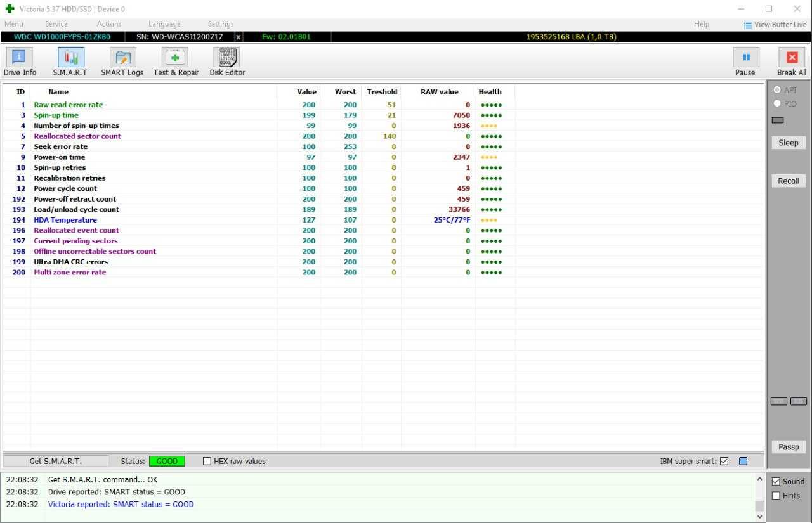Click the Break All red icon
The height and width of the screenshot is (523, 812).
click(792, 57)
